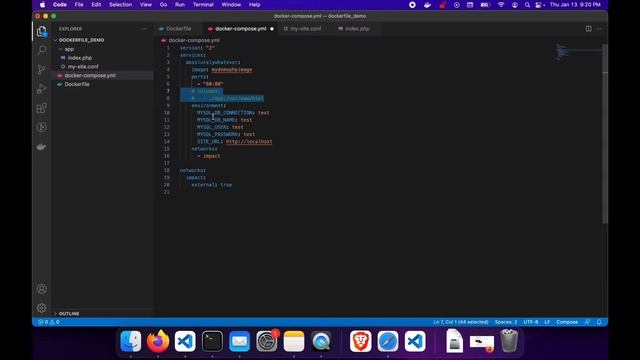Screen dimensions: 640x360
Task: Click the feedback icon in status bar
Action: (x=587, y=322)
